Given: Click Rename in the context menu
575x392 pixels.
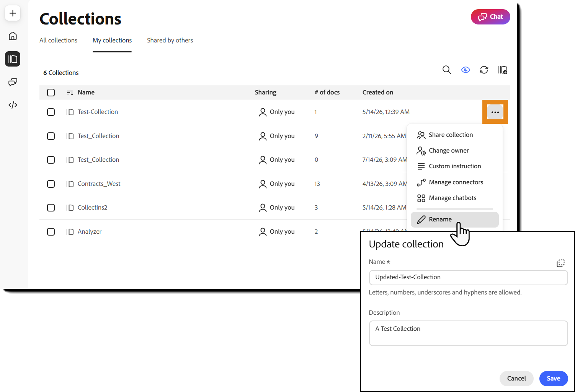Looking at the screenshot, I should 455,220.
